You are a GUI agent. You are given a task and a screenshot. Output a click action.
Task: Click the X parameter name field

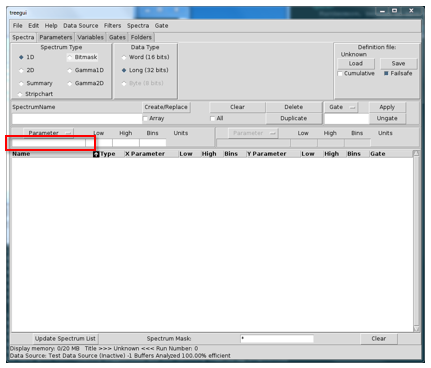point(49,143)
